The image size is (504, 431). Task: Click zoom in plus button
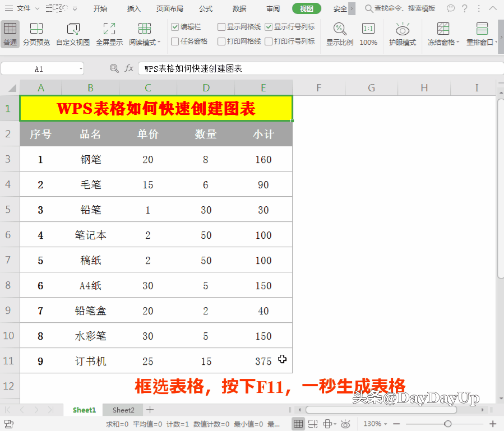point(493,424)
